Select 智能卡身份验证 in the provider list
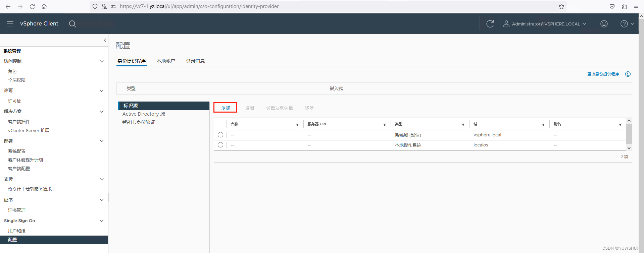644x253 pixels. click(139, 122)
